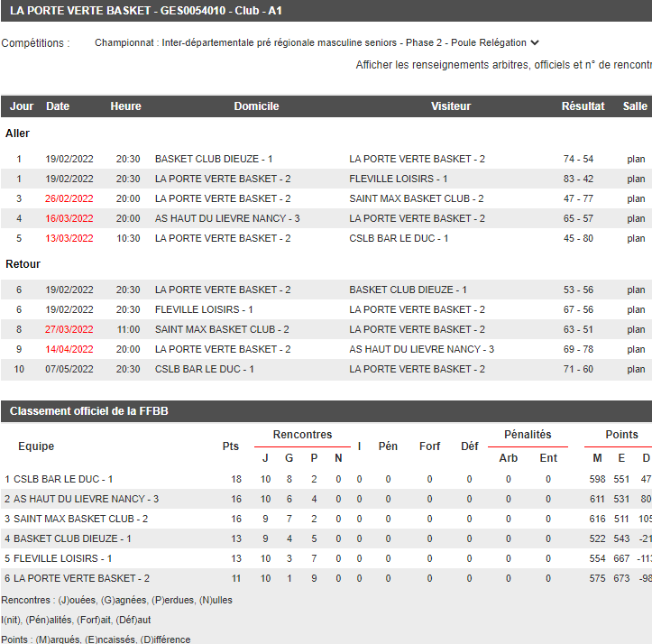Click the result '74 - 54'
652x644 pixels.
tap(578, 159)
